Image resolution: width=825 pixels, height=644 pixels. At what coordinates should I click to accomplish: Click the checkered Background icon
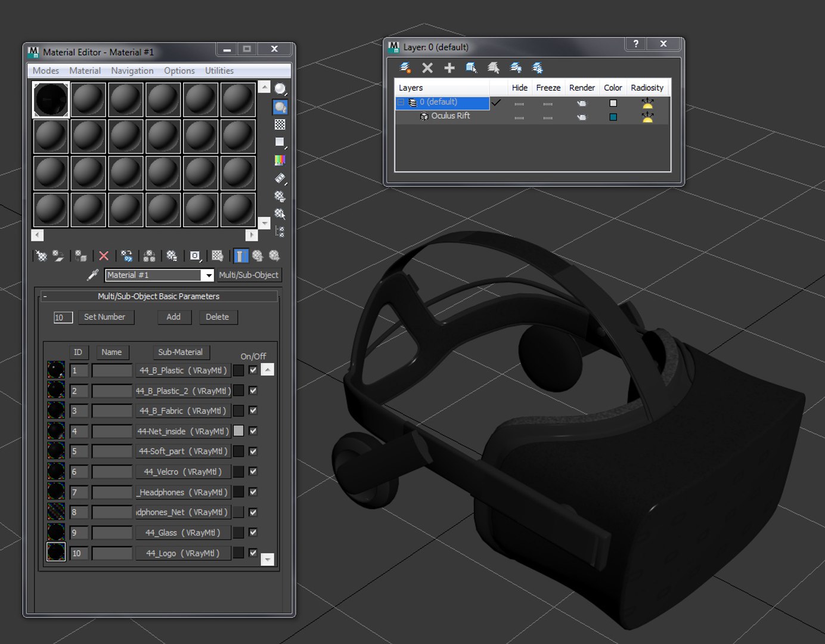[x=280, y=125]
